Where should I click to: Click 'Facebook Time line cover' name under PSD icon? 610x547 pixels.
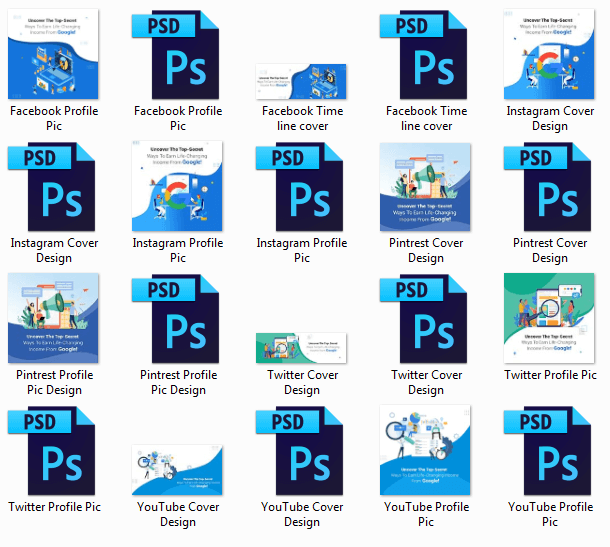point(426,118)
